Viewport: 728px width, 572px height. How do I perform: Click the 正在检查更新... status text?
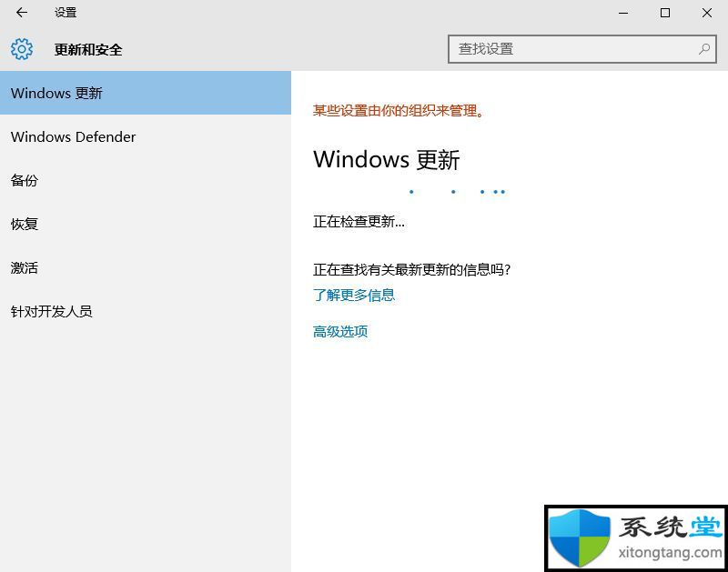coord(359,222)
